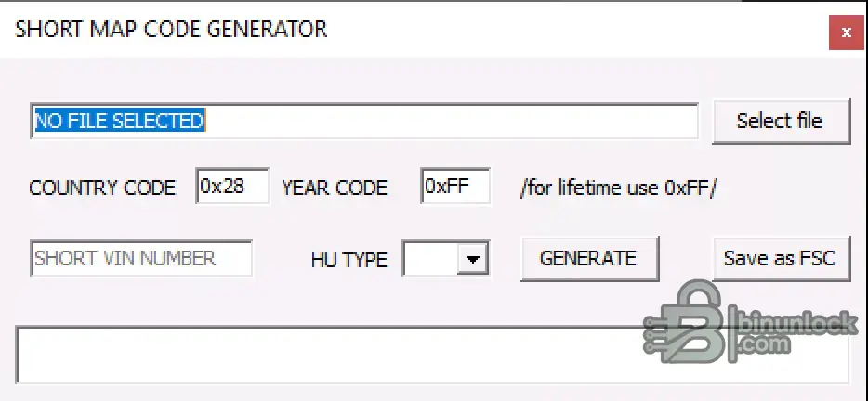Focus the COUNTRY CODE field showing 0x28
This screenshot has width=868, height=401.
point(232,187)
